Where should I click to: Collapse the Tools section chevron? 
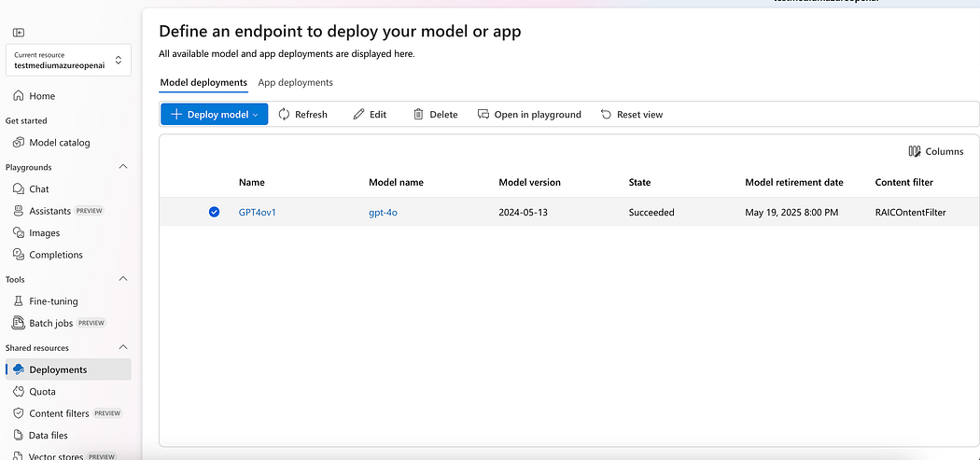(x=123, y=279)
